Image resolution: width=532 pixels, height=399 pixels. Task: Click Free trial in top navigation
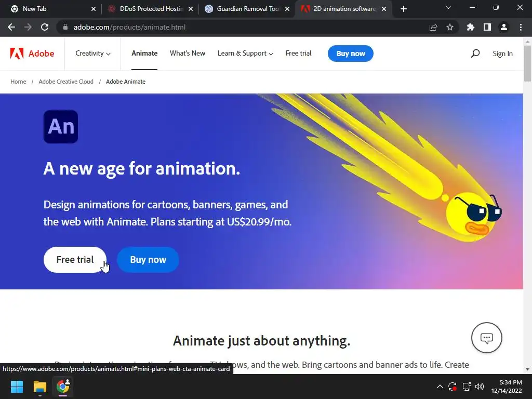coord(299,54)
